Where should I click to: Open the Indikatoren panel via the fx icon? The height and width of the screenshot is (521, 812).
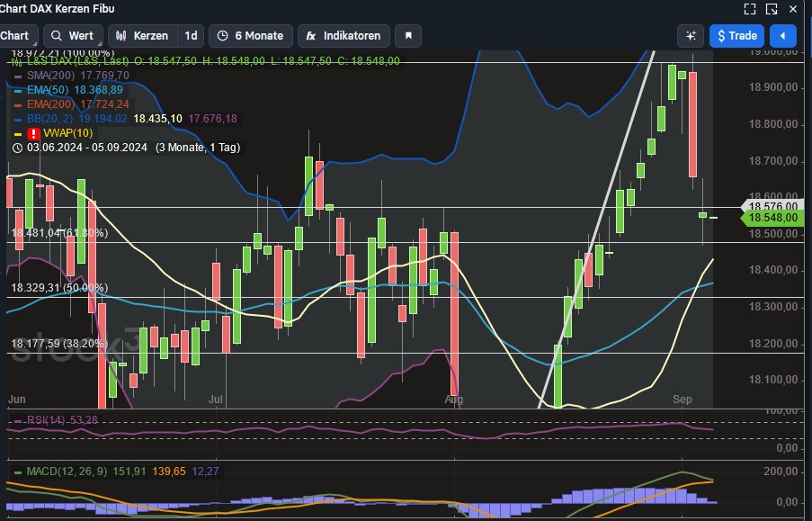pyautogui.click(x=311, y=36)
